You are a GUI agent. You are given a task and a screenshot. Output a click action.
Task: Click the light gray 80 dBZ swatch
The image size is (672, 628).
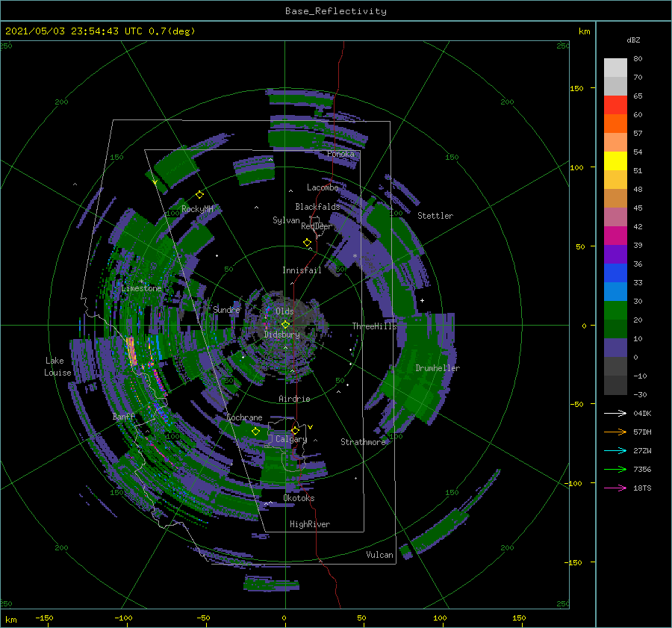[615, 68]
